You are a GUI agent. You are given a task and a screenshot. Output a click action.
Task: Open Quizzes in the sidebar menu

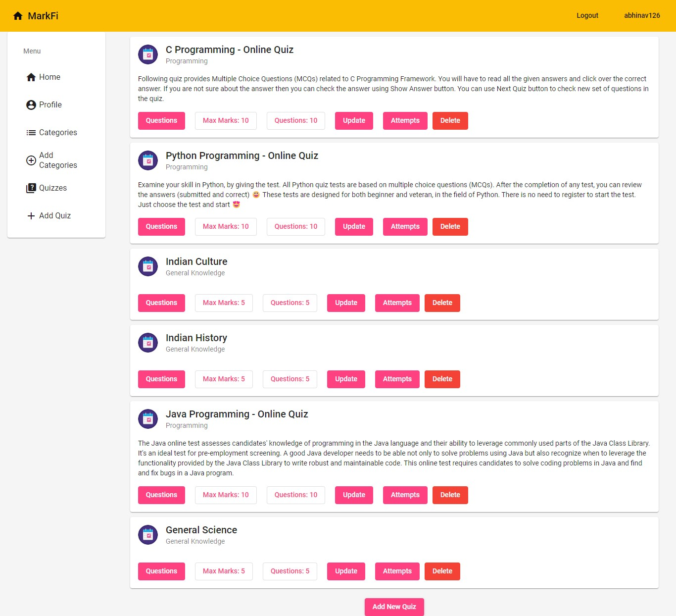(56, 188)
